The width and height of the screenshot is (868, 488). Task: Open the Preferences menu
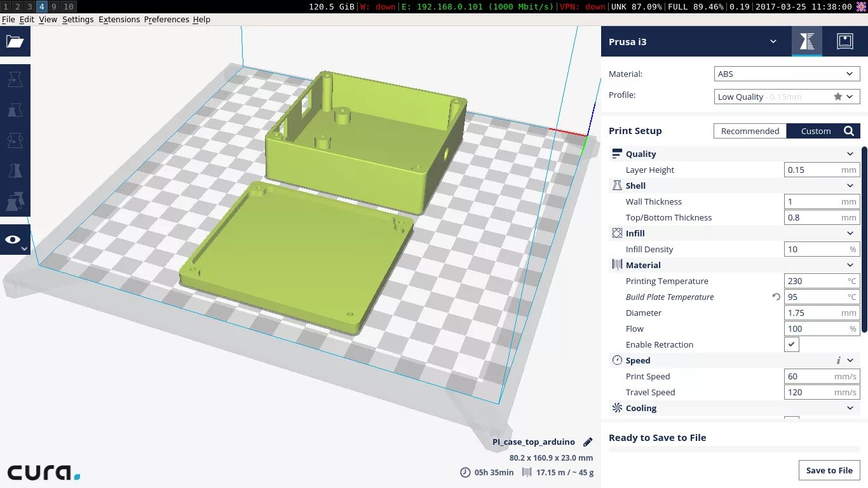click(x=166, y=20)
